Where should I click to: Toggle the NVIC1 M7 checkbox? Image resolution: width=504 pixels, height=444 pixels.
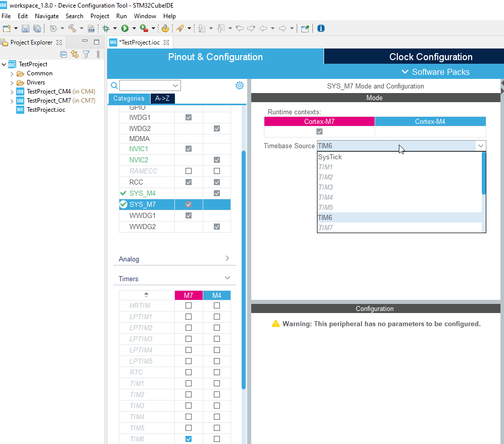coord(189,149)
